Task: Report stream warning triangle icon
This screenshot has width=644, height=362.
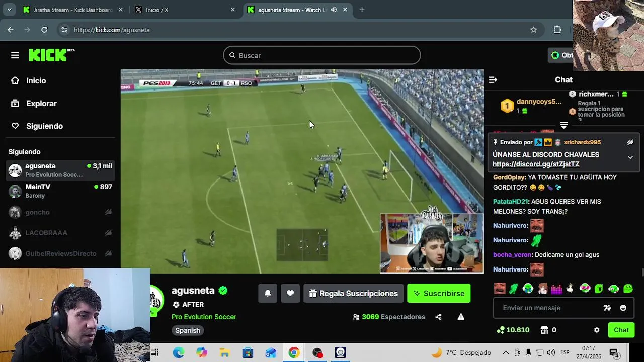Action: (461, 317)
